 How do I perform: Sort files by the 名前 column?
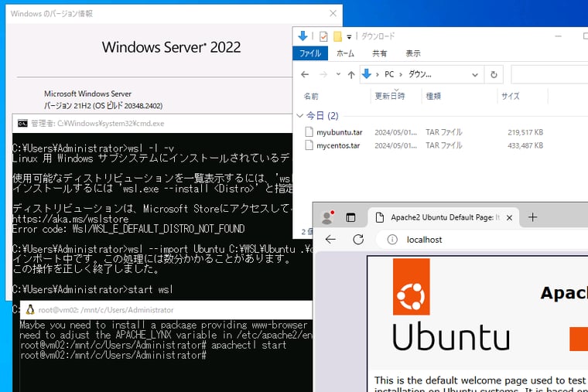pos(311,97)
